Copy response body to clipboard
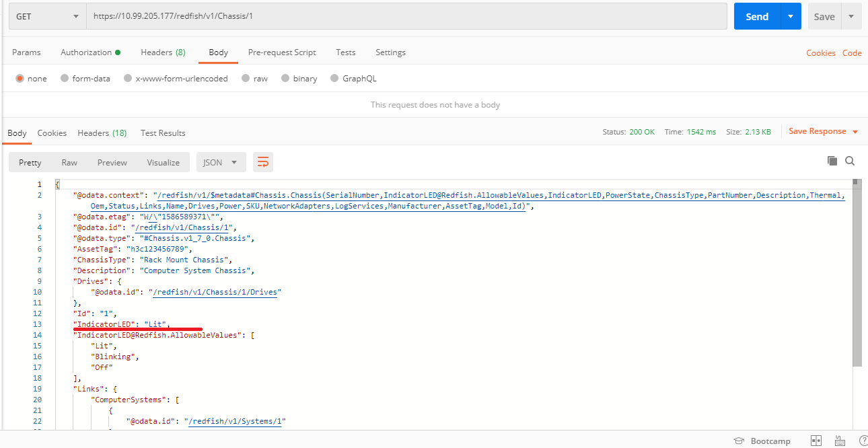Image resolution: width=868 pixels, height=448 pixels. (x=832, y=161)
